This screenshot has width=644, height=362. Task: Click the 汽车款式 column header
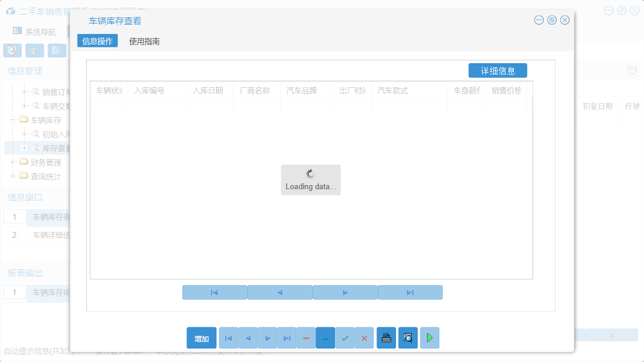coord(409,91)
